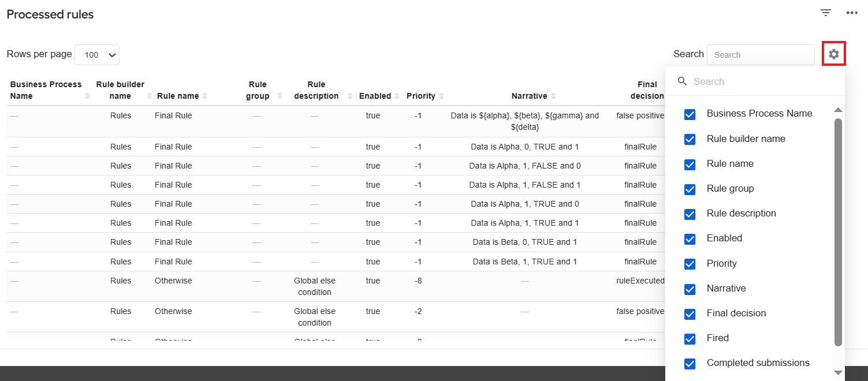The width and height of the screenshot is (868, 381).
Task: Click the magnifier icon in column search
Action: (x=682, y=81)
